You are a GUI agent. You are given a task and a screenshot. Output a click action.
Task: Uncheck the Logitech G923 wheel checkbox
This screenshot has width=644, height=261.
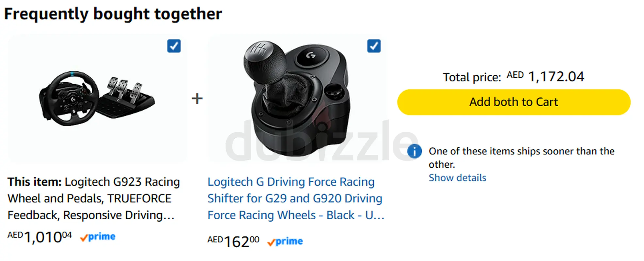point(174,46)
